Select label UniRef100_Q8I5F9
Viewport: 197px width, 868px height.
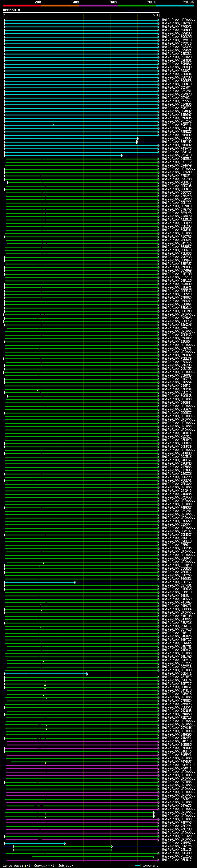[x=177, y=677]
